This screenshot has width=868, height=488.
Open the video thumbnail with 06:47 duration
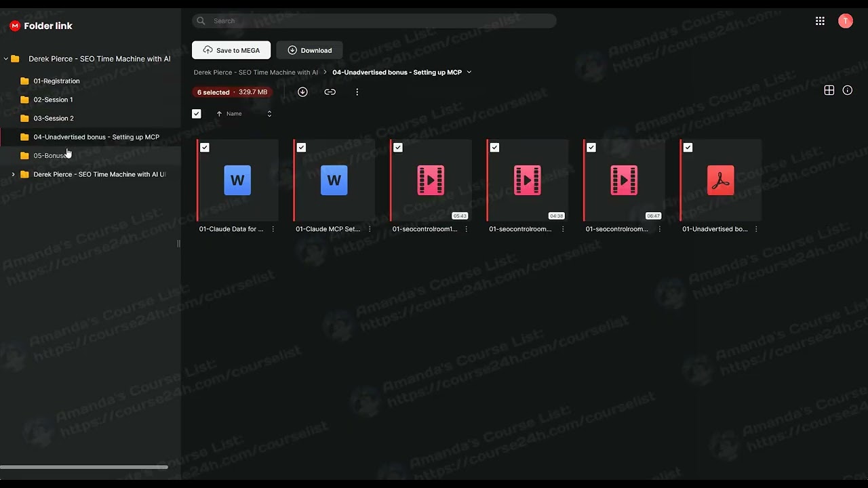[624, 180]
